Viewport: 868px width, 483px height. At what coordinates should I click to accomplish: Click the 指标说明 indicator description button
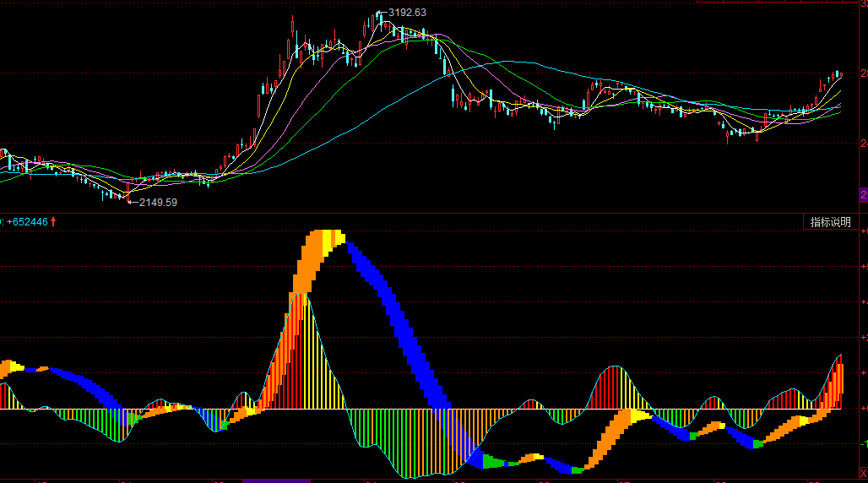pos(831,222)
